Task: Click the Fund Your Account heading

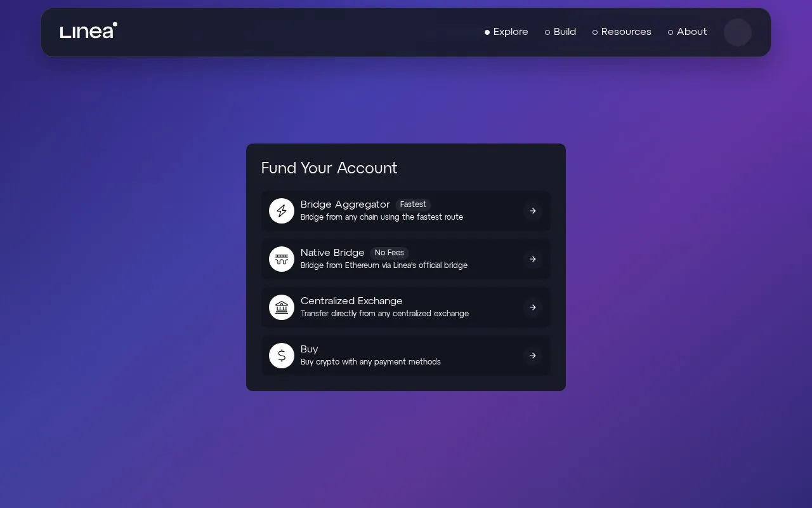Action: [x=329, y=168]
